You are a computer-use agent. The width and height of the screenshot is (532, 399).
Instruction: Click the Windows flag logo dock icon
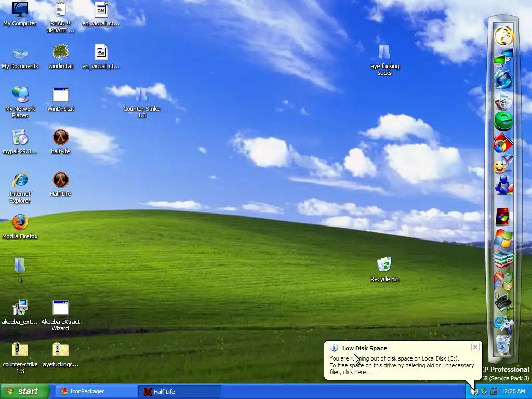pos(503,238)
